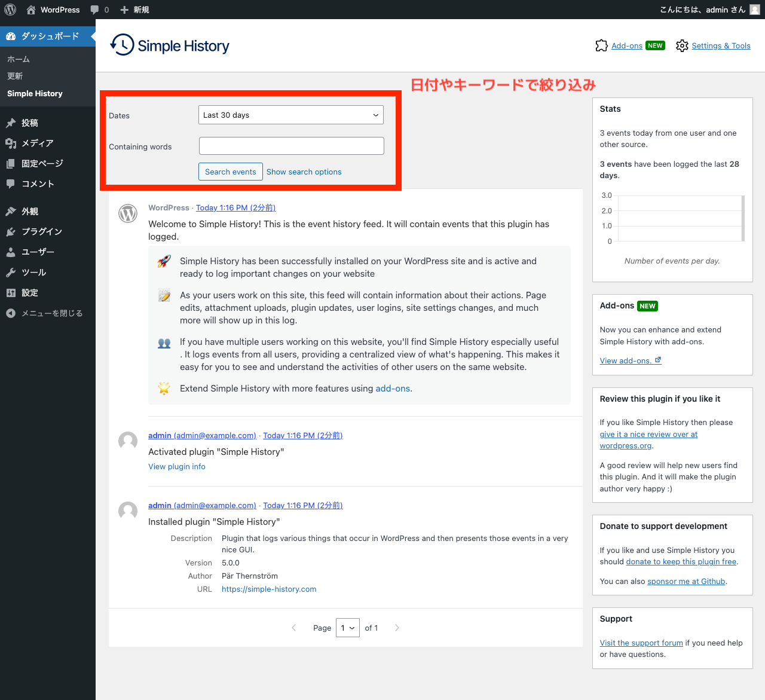This screenshot has width=765, height=700.
Task: Click the 固定ページ pages icon
Action: [11, 164]
